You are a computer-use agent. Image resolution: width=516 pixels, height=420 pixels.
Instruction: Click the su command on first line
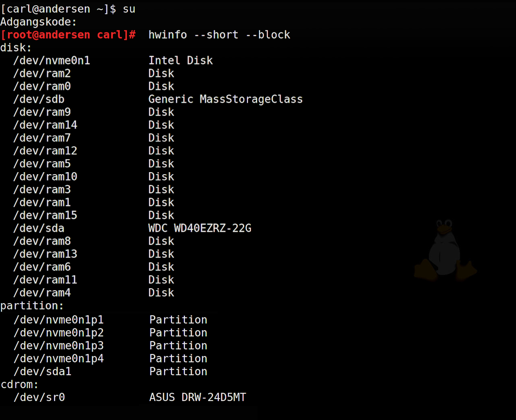(x=129, y=9)
